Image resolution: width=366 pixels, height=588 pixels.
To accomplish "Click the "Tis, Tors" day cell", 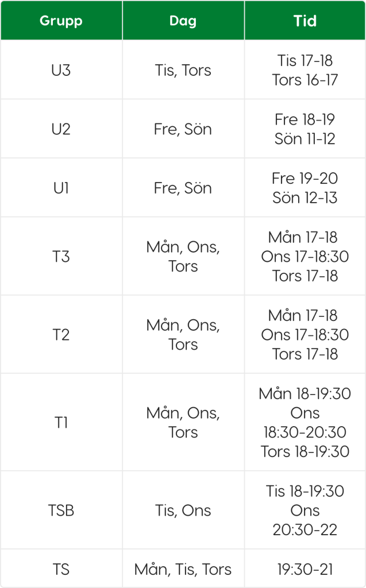I will [x=183, y=70].
